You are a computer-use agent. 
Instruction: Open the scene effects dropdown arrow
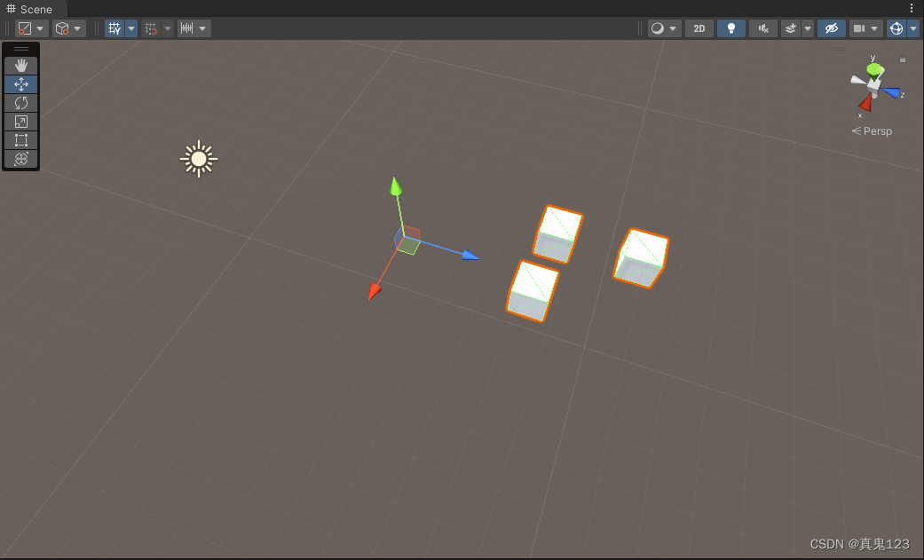808,28
